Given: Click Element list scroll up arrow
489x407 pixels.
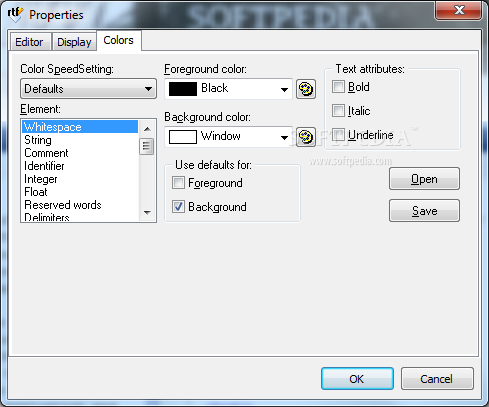Looking at the screenshot, I should 147,129.
